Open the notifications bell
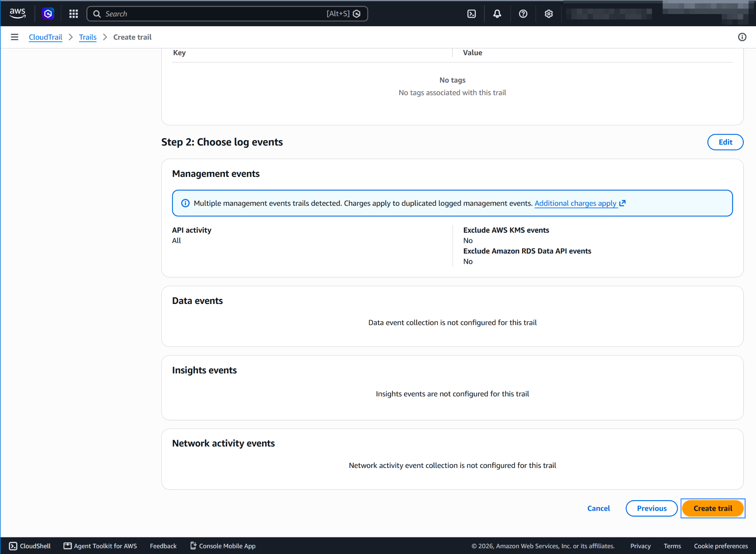 point(497,14)
